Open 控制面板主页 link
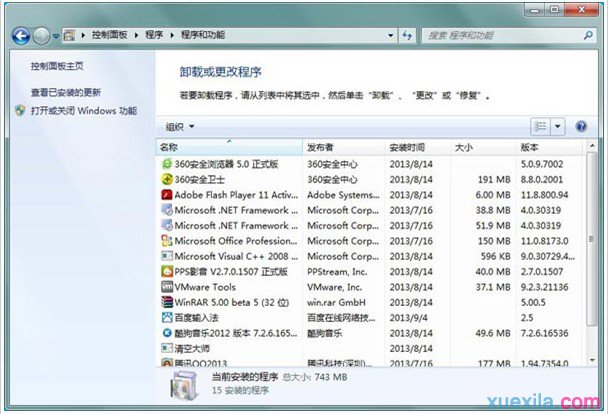The width and height of the screenshot is (608, 414). pos(57,66)
